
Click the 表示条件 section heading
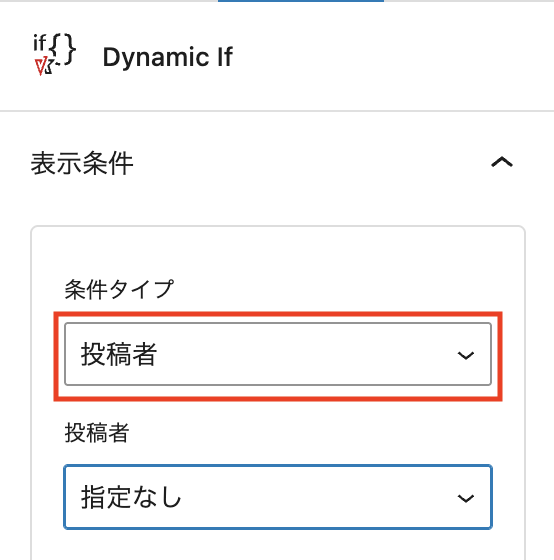[x=82, y=163]
